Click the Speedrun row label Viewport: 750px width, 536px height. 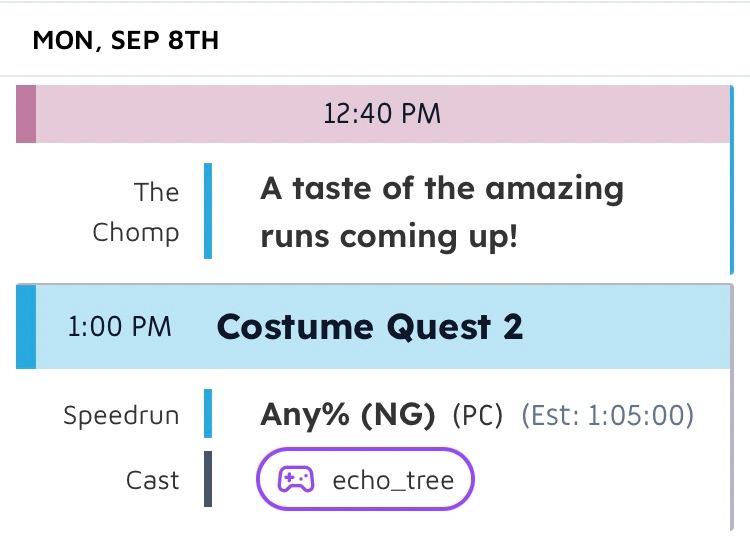121,415
